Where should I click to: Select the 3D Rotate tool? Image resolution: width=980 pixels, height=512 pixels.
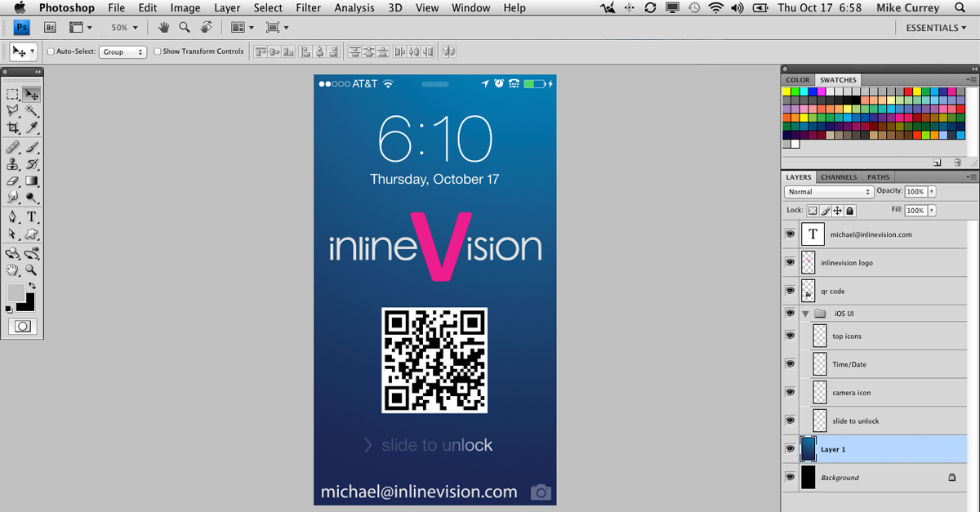[13, 254]
